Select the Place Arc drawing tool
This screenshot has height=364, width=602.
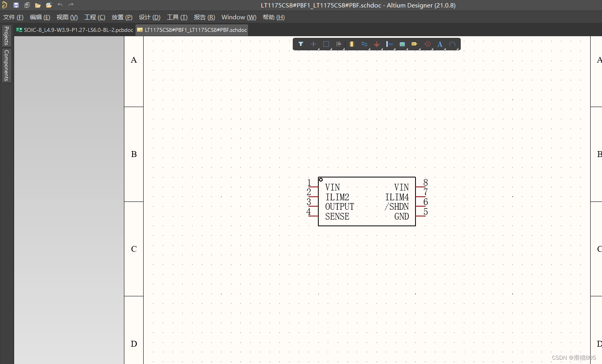pyautogui.click(x=452, y=44)
